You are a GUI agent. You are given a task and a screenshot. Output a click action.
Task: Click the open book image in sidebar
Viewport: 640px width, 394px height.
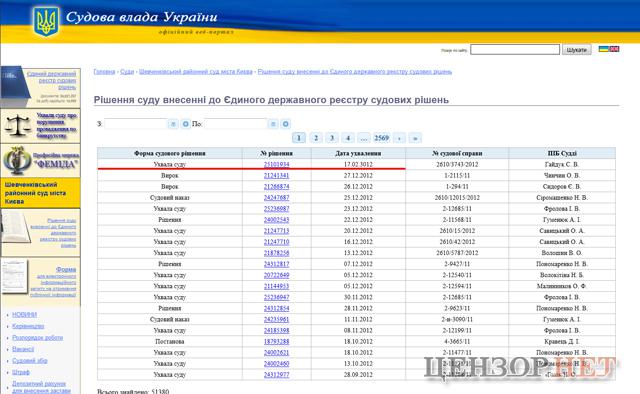pos(16,227)
